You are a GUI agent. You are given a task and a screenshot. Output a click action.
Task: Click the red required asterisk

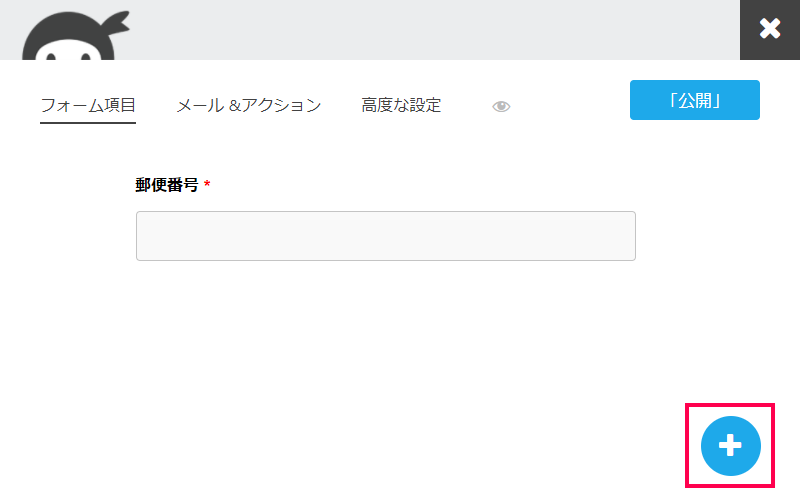tap(207, 184)
